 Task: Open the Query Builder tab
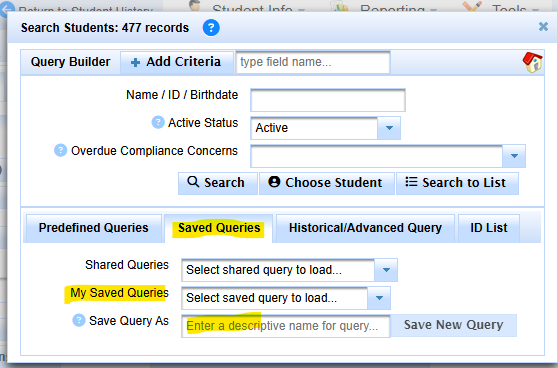click(70, 62)
